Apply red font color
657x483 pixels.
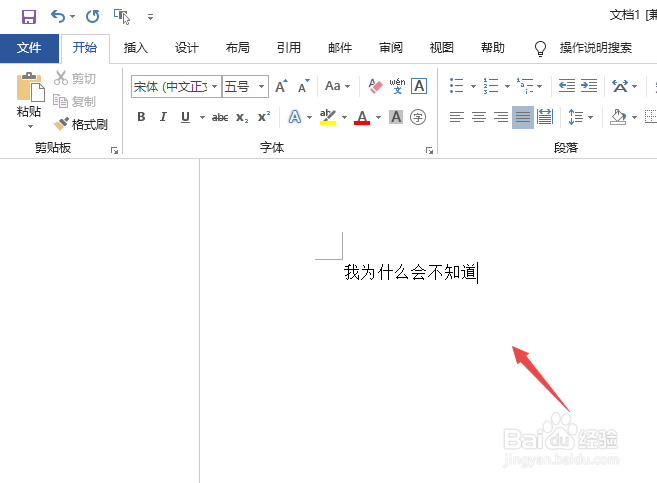362,117
